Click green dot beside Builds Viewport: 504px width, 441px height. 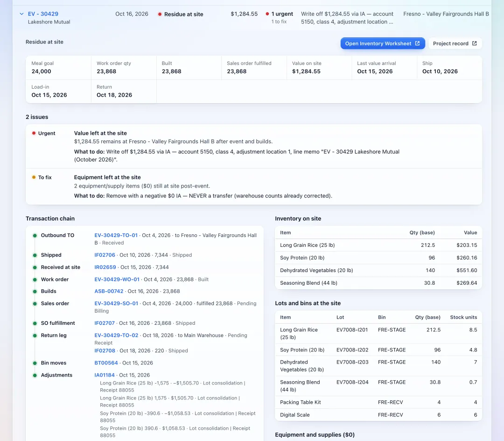click(x=35, y=292)
